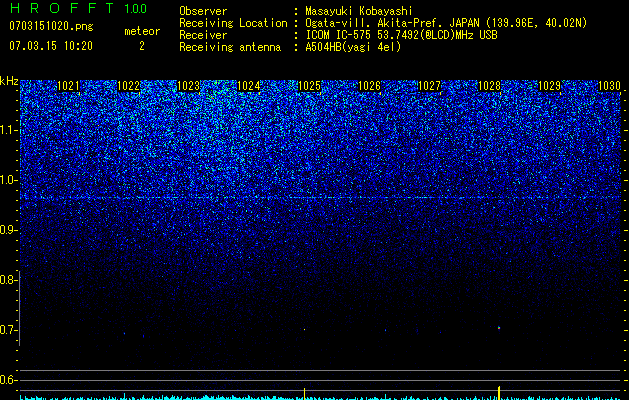
Task: Click the 1.0 kHz axis label
Action: click(x=8, y=180)
